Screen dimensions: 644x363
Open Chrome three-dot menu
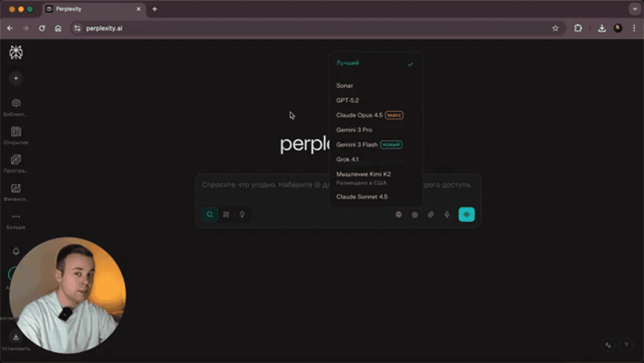[x=634, y=29]
